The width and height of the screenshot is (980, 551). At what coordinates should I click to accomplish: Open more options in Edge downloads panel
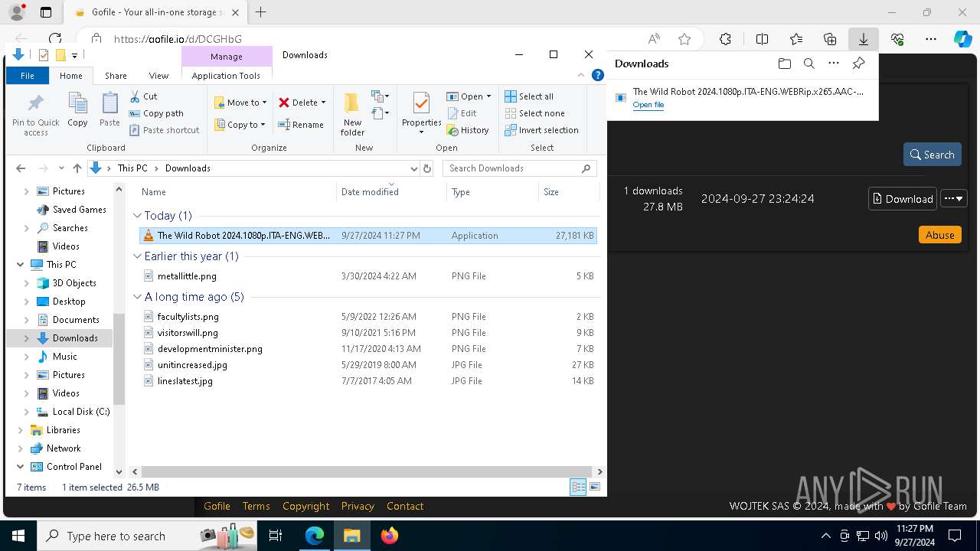point(834,64)
